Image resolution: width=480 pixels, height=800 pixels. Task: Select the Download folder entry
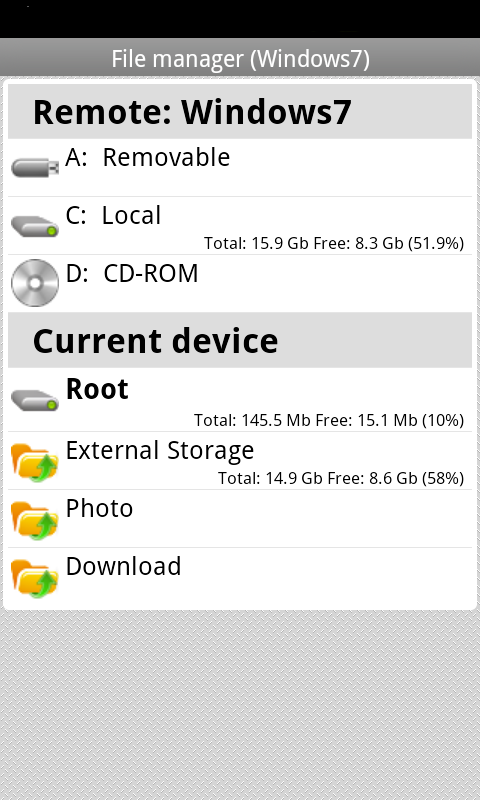click(x=240, y=577)
